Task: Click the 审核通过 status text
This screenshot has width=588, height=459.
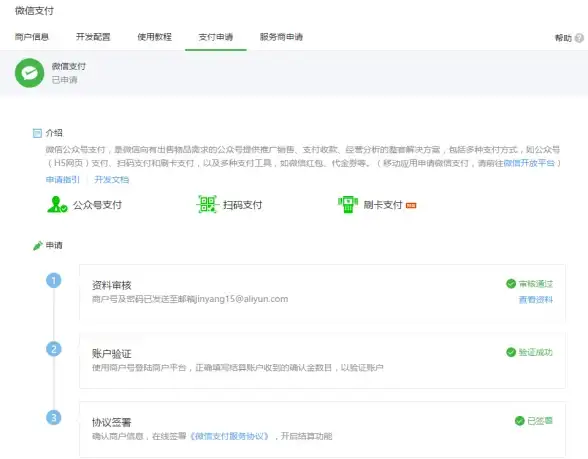Action: pos(536,284)
